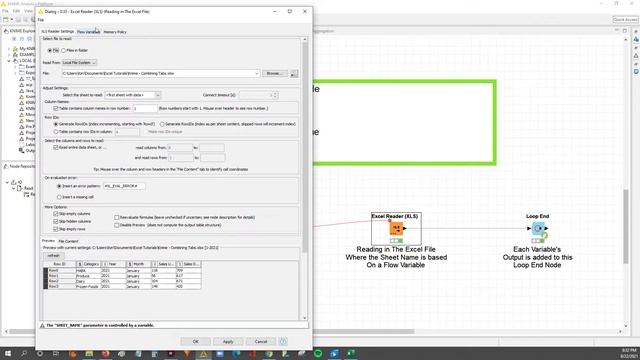
Task: Open the File Explorer icon on the taskbar
Action: pyautogui.click(x=89, y=353)
